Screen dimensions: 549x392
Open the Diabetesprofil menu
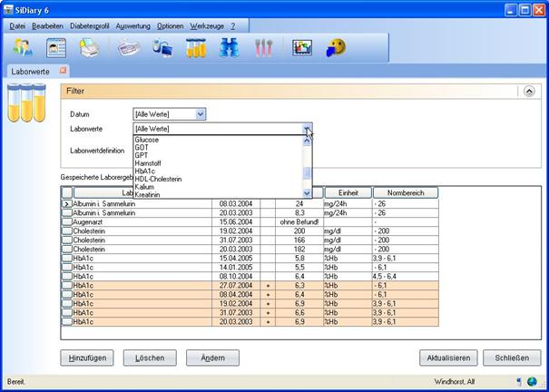click(x=90, y=26)
